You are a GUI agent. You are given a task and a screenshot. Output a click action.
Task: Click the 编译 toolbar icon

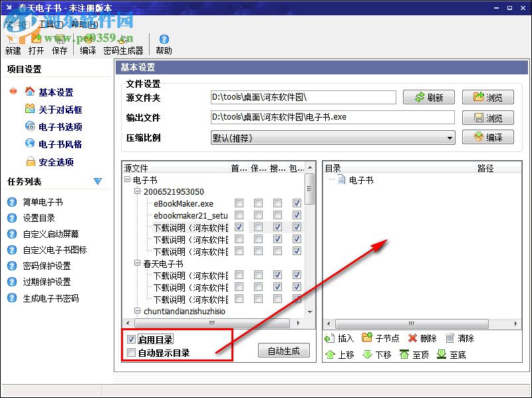point(88,45)
